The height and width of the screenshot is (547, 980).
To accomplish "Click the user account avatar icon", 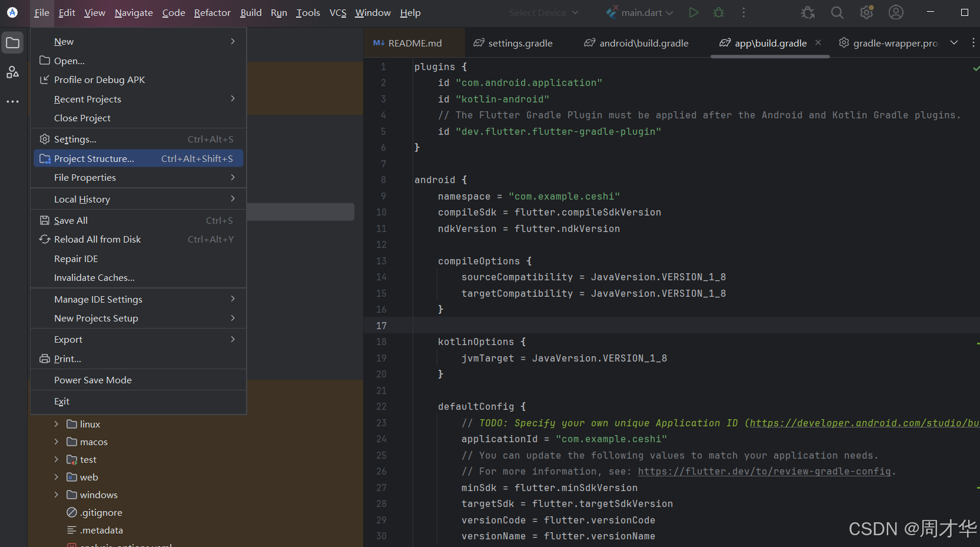I will click(896, 12).
